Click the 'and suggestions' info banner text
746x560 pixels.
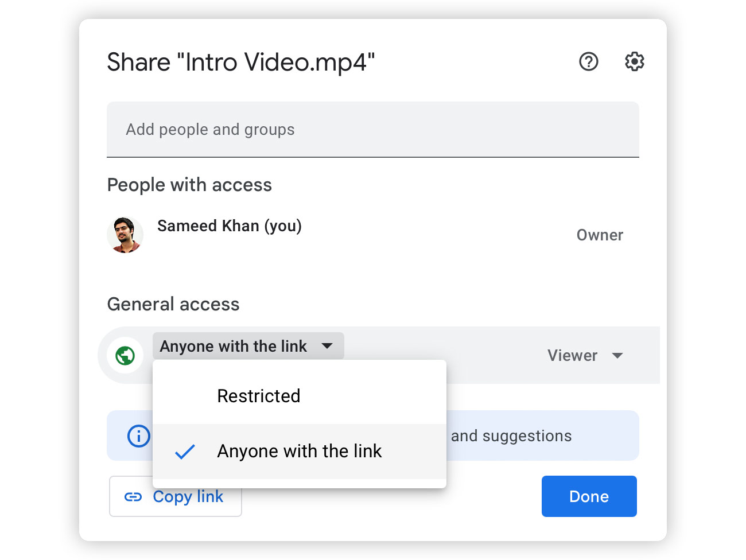511,436
